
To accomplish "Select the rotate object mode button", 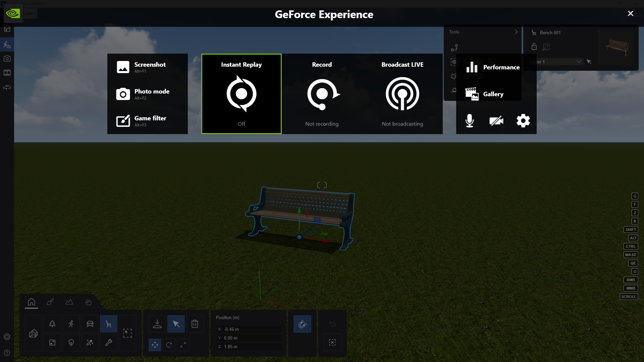I will click(x=169, y=345).
